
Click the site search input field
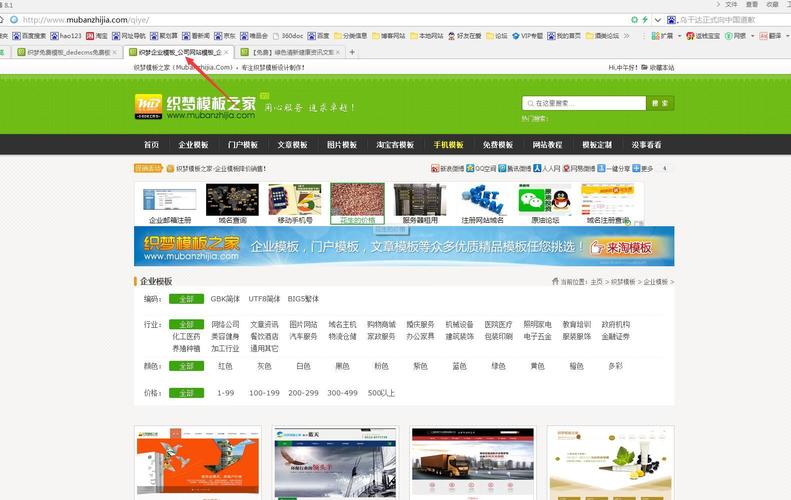pyautogui.click(x=585, y=103)
